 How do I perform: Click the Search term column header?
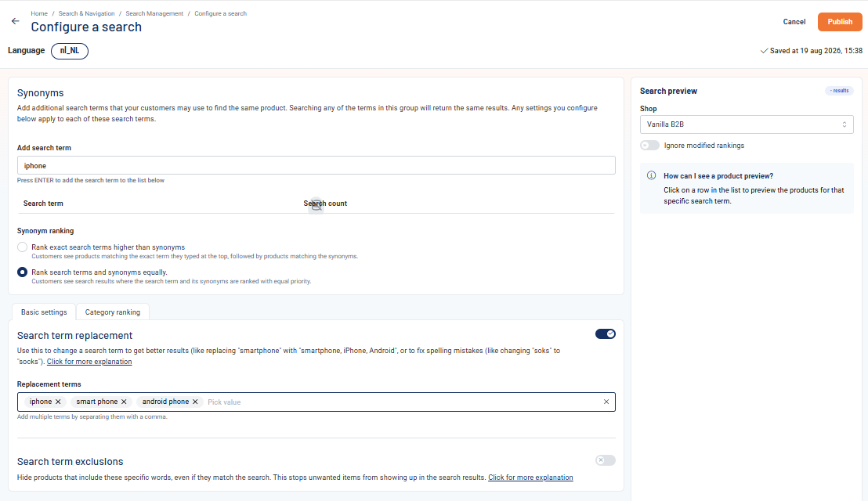coord(43,204)
